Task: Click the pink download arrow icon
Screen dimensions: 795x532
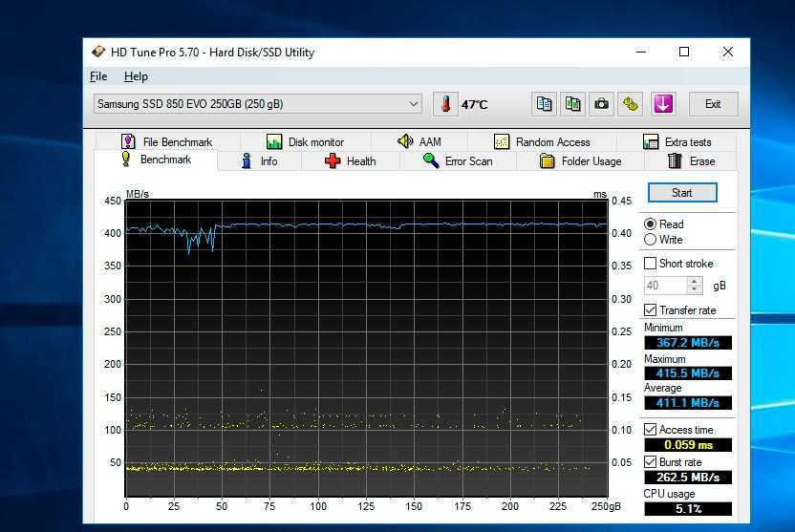Action: click(663, 104)
